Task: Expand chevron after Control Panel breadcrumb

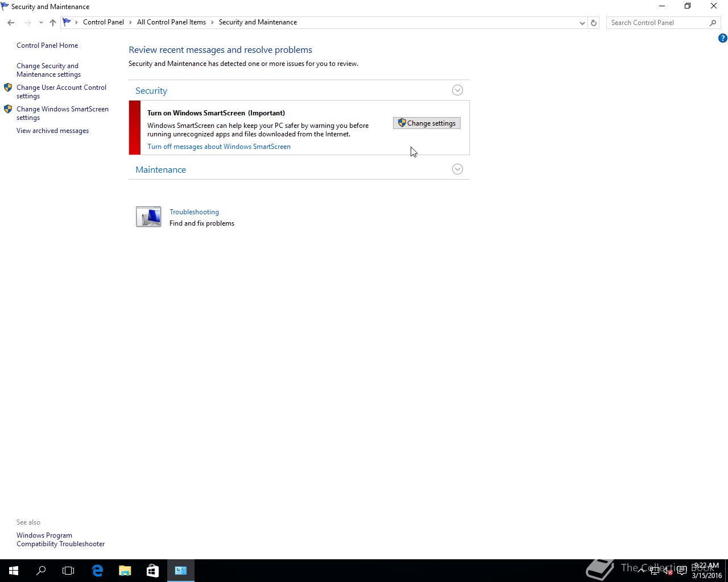Action: (x=131, y=22)
